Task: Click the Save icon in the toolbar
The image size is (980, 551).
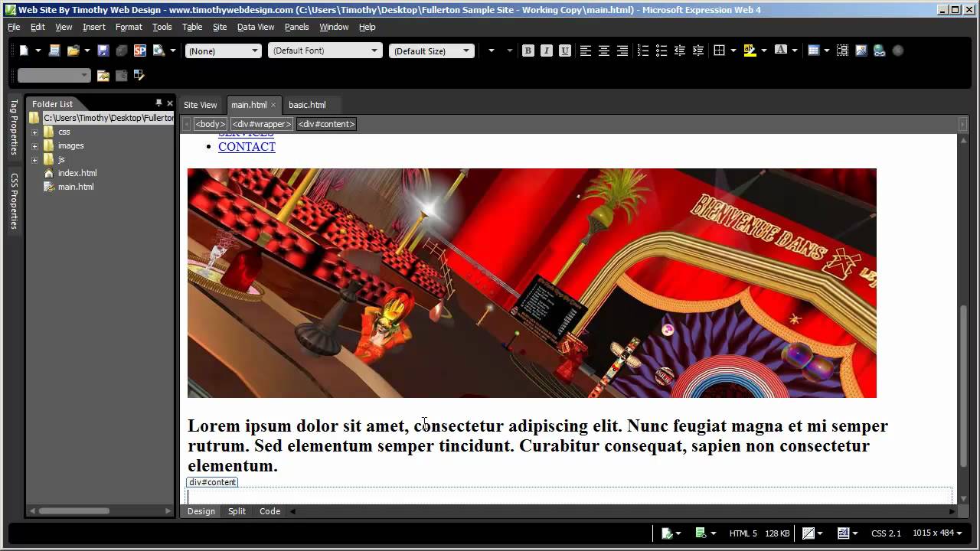Action: tap(103, 51)
